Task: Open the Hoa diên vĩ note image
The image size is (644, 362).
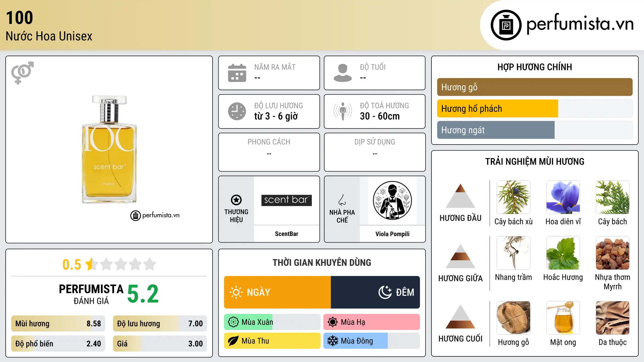Action: point(563,197)
